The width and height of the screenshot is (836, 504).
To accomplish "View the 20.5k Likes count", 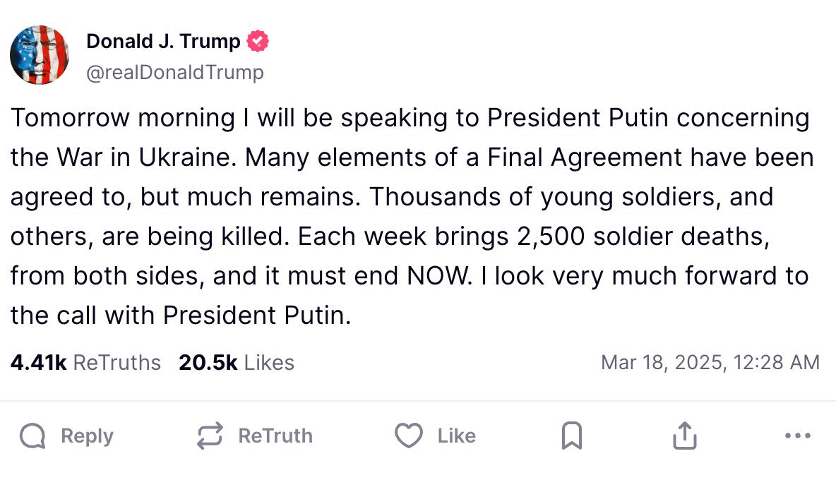I will (x=208, y=363).
